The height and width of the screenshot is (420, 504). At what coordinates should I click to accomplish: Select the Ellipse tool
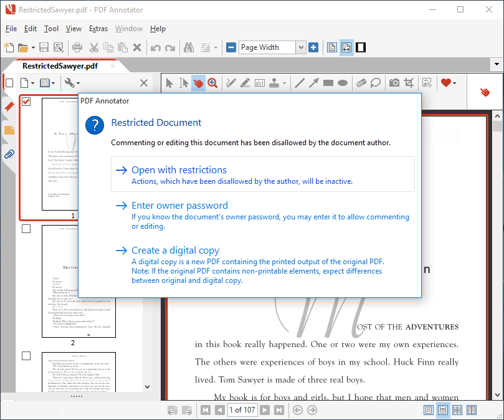pos(343,83)
